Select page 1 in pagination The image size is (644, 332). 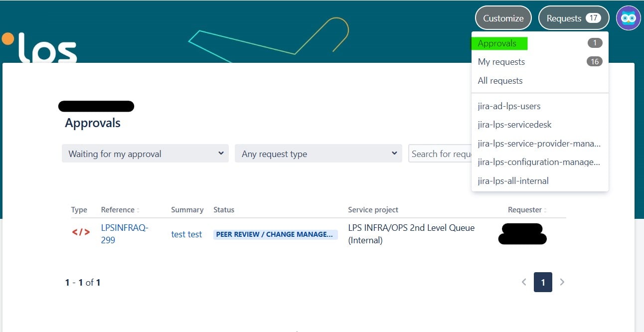(543, 282)
